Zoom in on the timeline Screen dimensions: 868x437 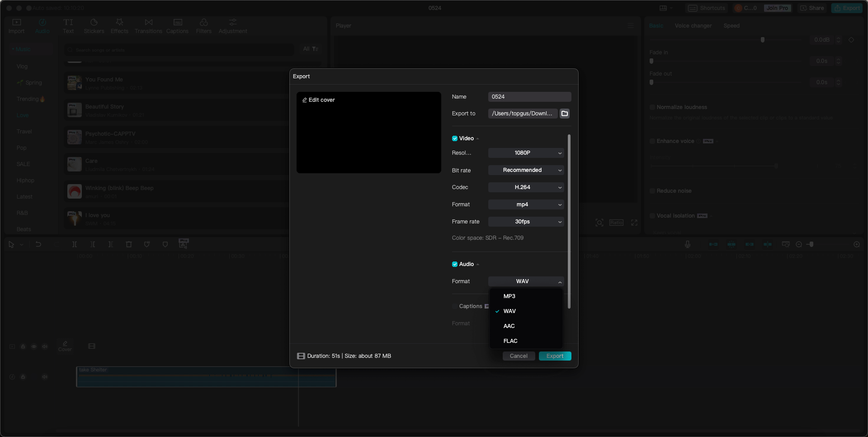click(x=857, y=244)
